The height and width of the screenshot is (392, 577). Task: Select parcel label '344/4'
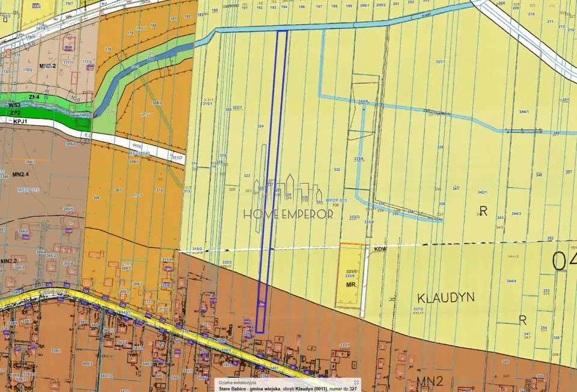tap(511, 281)
